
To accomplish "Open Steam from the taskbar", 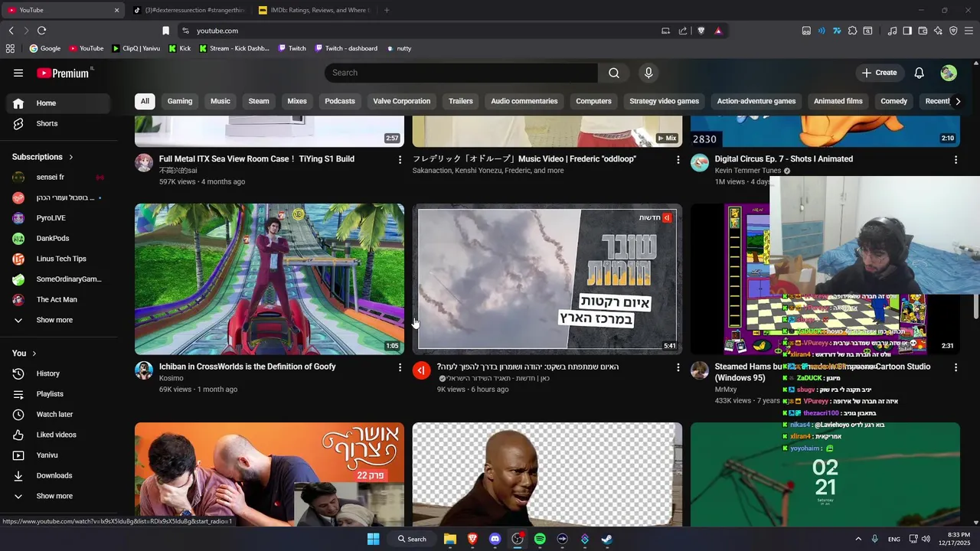I will pyautogui.click(x=607, y=539).
